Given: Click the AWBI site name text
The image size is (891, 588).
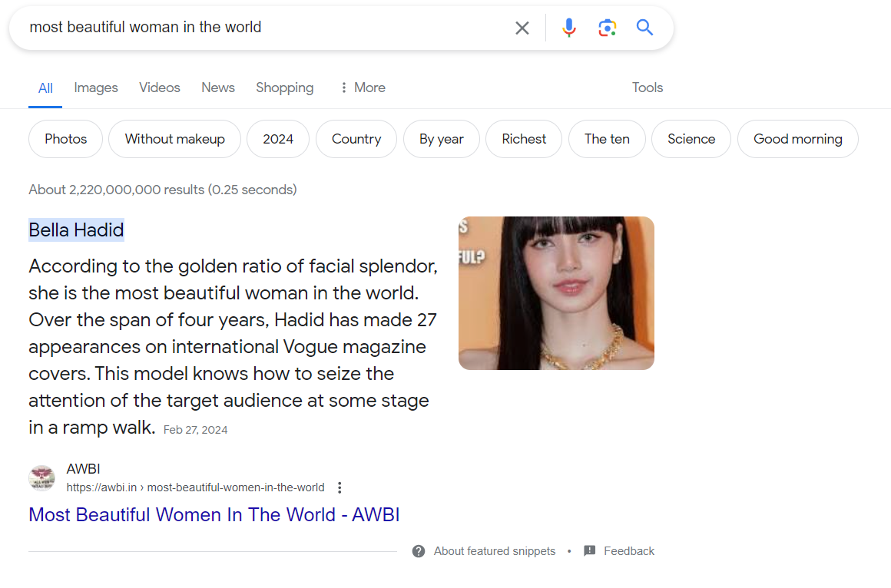Looking at the screenshot, I should pyautogui.click(x=84, y=469).
